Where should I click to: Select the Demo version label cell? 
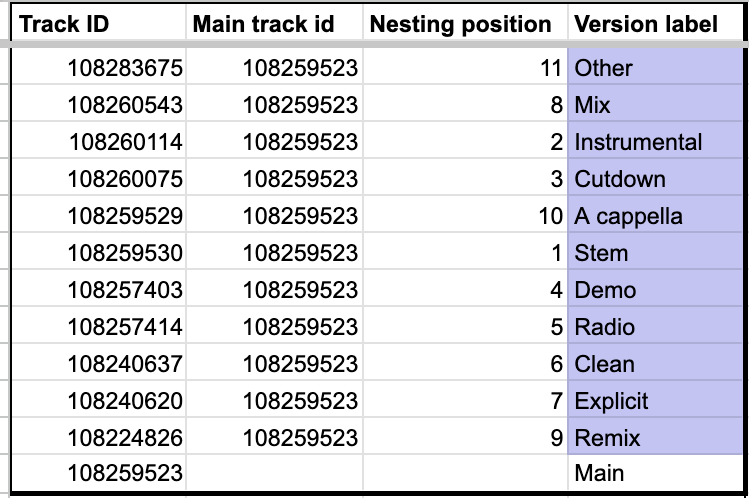pyautogui.click(x=655, y=289)
